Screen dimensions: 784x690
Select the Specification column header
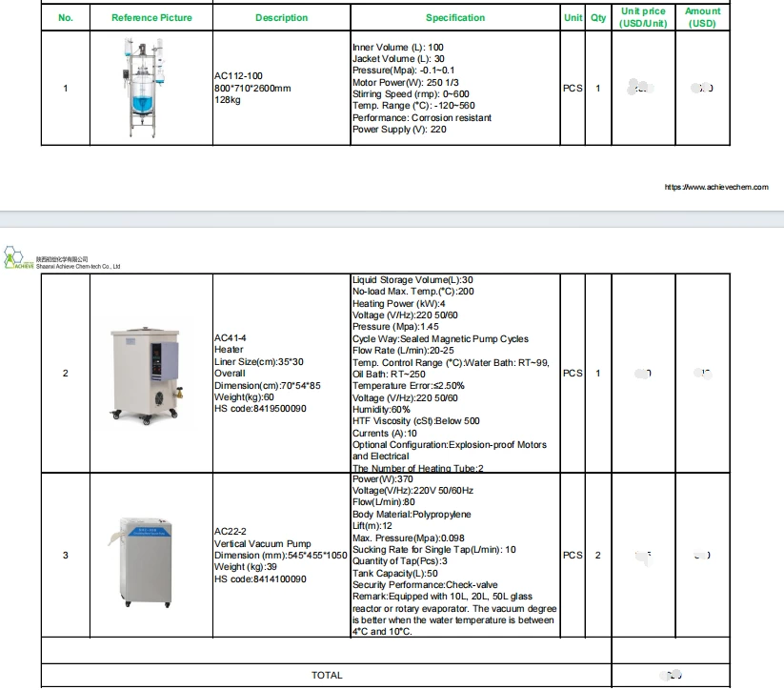455,17
